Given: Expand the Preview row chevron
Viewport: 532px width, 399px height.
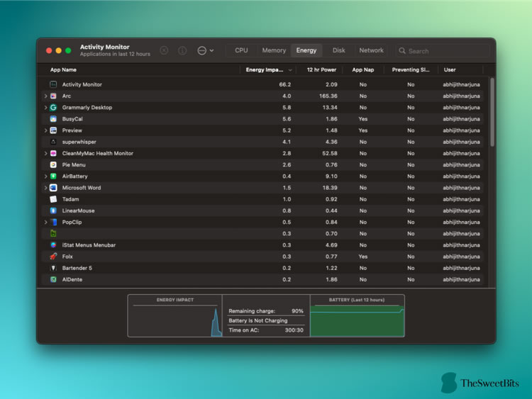Looking at the screenshot, I should 45,130.
